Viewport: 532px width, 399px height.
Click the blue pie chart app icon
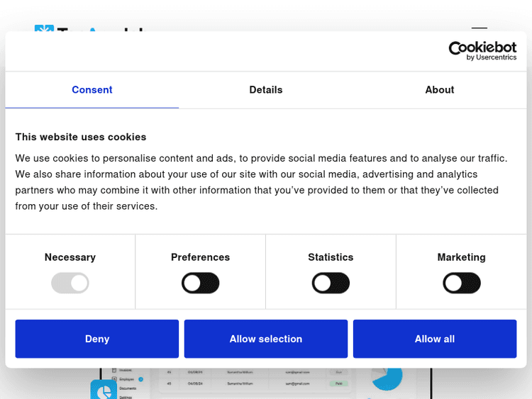(x=103, y=390)
